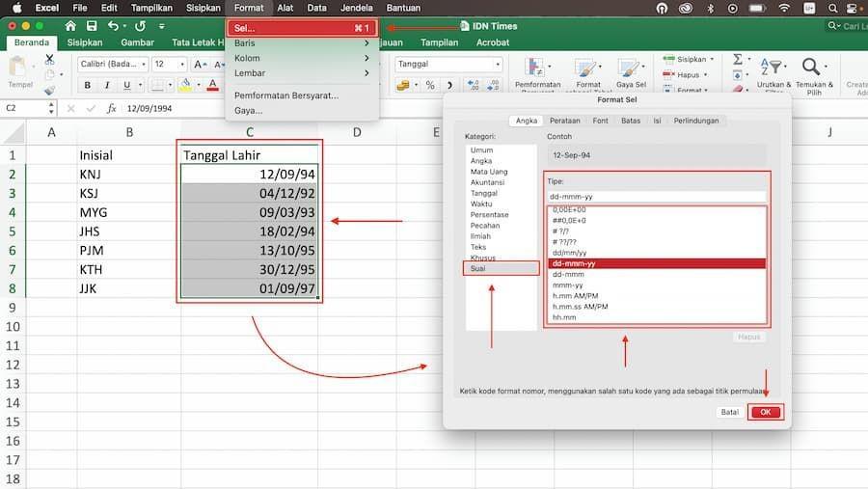Select the Sel... item in Format menu

click(x=302, y=28)
